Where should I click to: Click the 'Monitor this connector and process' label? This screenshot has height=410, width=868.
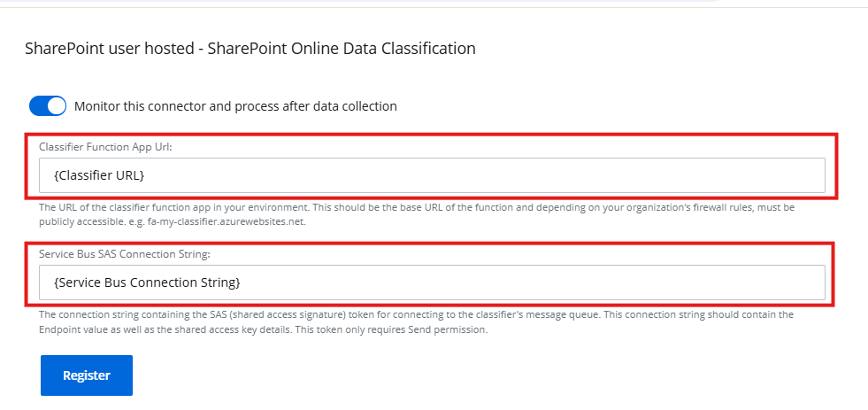coord(235,106)
